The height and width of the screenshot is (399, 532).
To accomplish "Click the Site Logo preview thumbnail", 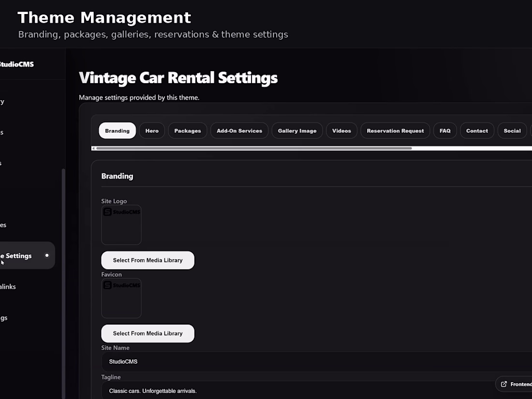I will [x=121, y=224].
